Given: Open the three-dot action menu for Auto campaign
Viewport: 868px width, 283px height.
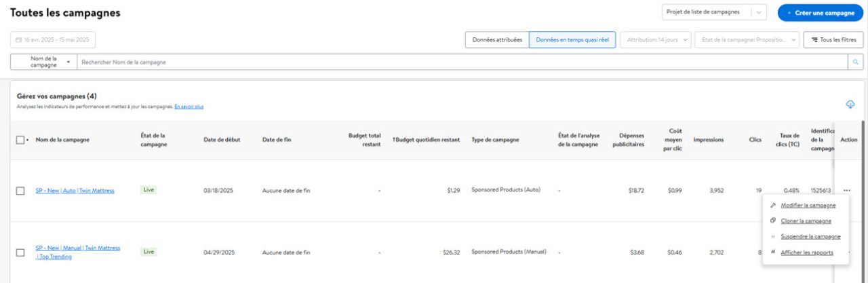Looking at the screenshot, I should pos(846,191).
